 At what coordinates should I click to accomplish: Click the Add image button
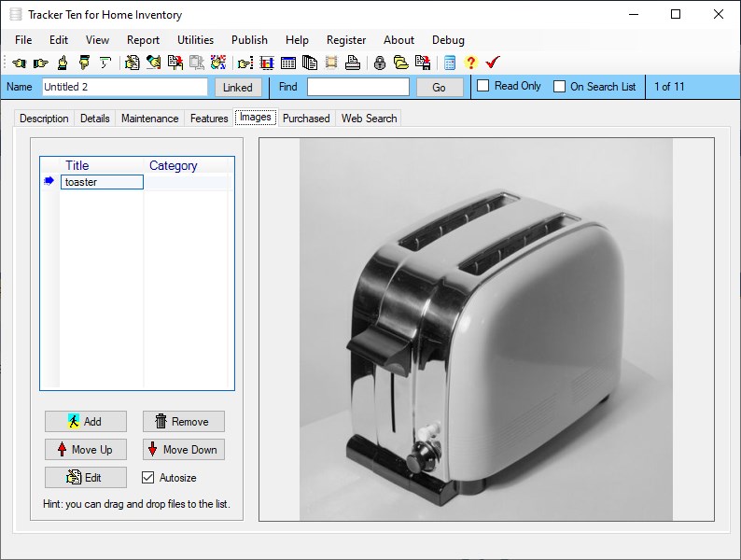click(86, 421)
